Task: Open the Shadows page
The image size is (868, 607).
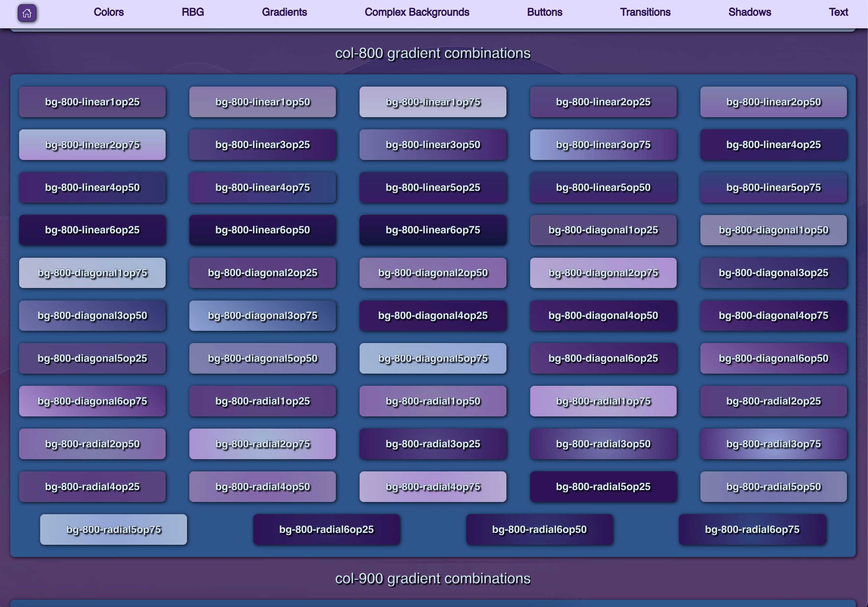Action: coord(749,12)
